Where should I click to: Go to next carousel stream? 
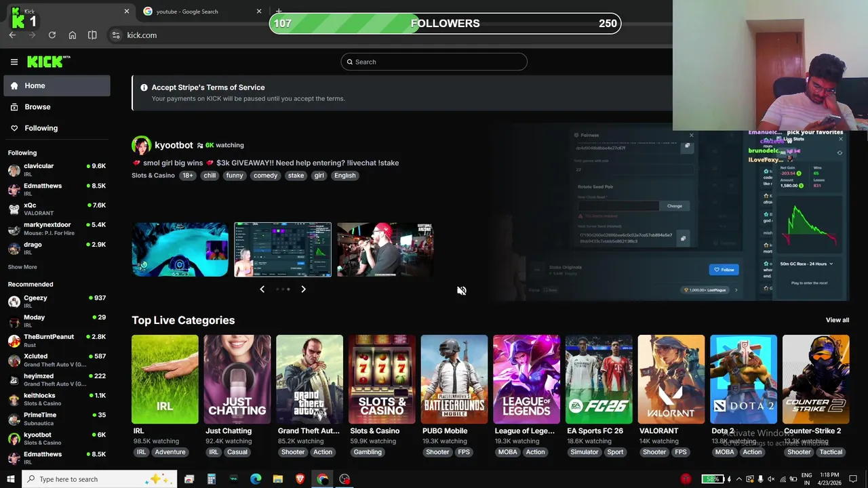(303, 289)
